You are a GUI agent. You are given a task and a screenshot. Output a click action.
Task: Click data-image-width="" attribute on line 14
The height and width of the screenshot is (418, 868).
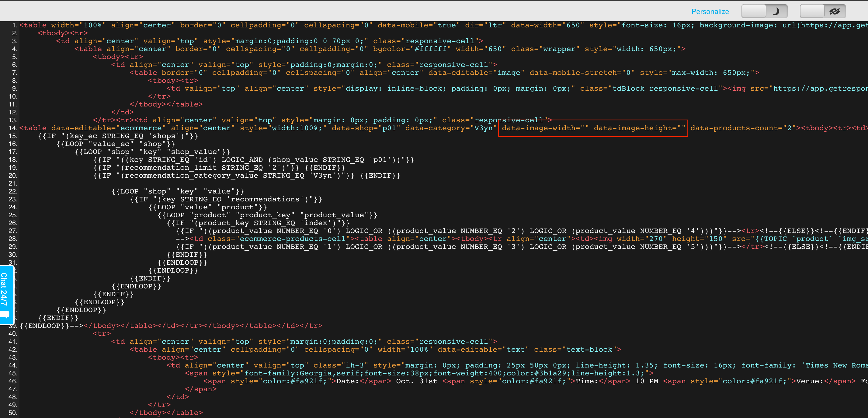click(x=545, y=128)
